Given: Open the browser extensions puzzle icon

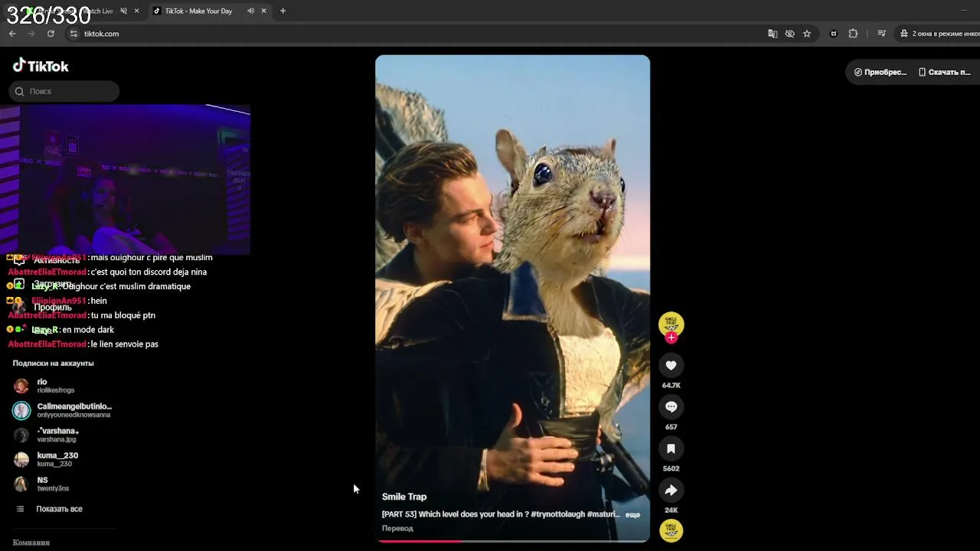Looking at the screenshot, I should [x=853, y=34].
